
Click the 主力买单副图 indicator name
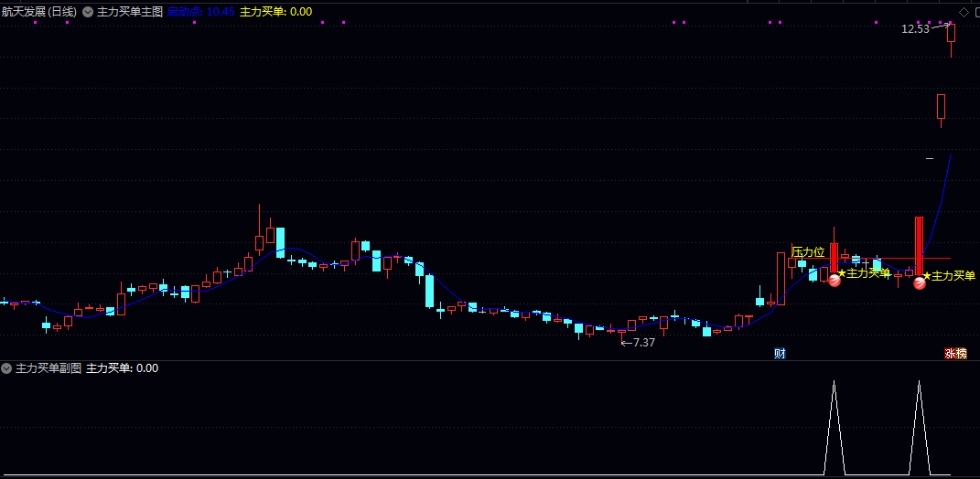[48, 368]
